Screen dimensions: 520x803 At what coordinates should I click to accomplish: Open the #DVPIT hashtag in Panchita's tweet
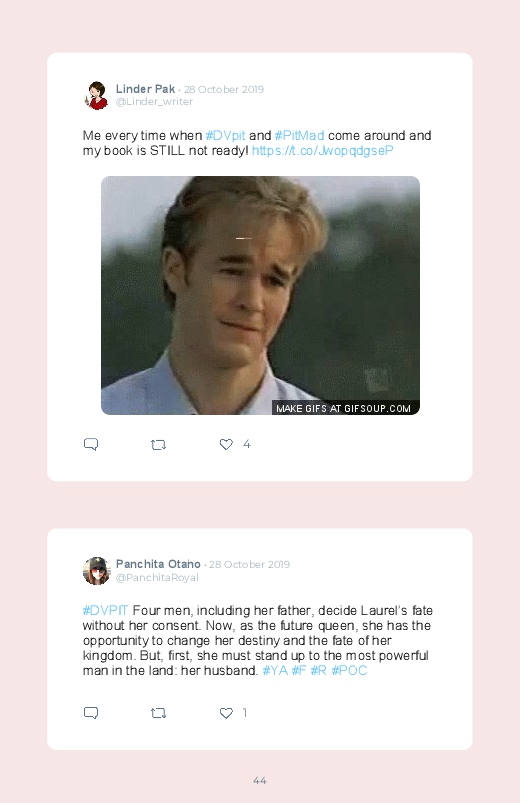pyautogui.click(x=105, y=610)
